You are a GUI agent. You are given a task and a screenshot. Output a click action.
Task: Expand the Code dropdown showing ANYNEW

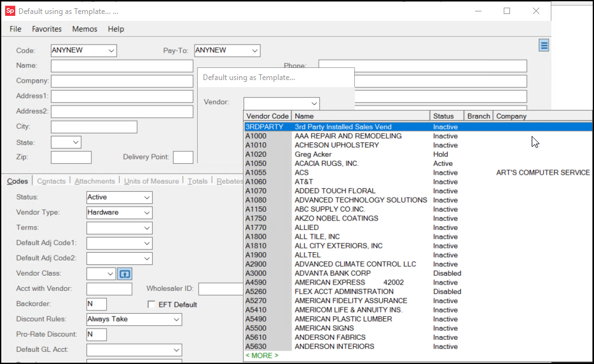[111, 51]
